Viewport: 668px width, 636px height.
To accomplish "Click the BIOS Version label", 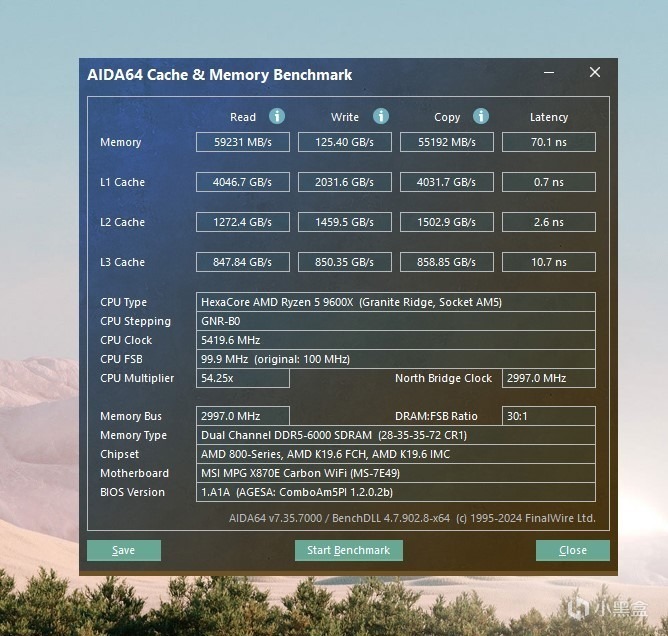I will (x=132, y=492).
